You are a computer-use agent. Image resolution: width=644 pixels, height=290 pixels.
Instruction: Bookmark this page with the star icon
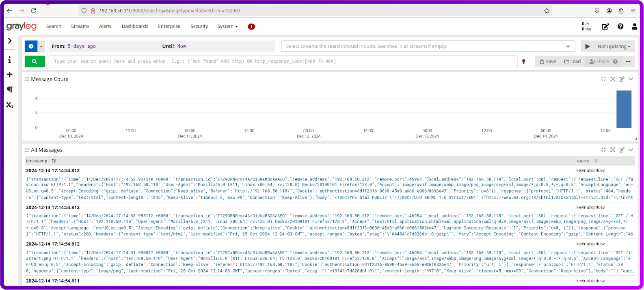547,11
